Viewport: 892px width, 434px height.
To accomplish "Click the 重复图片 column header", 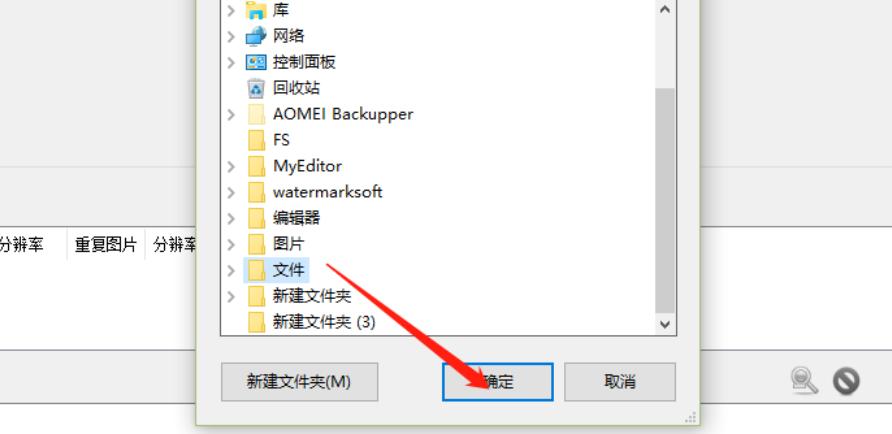I will pos(106,245).
